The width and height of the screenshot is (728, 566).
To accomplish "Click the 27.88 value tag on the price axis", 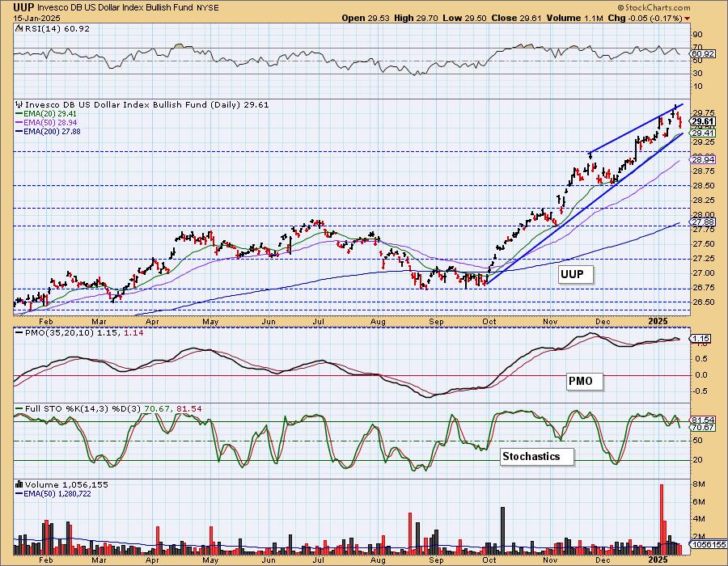I will click(703, 222).
